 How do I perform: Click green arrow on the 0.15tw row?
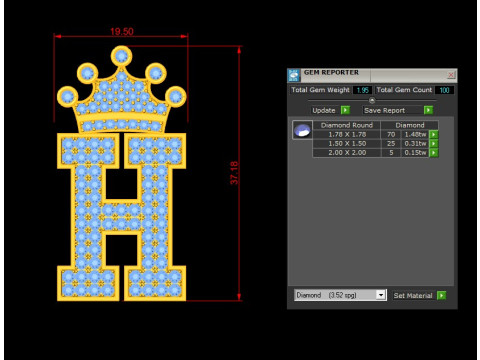point(434,153)
